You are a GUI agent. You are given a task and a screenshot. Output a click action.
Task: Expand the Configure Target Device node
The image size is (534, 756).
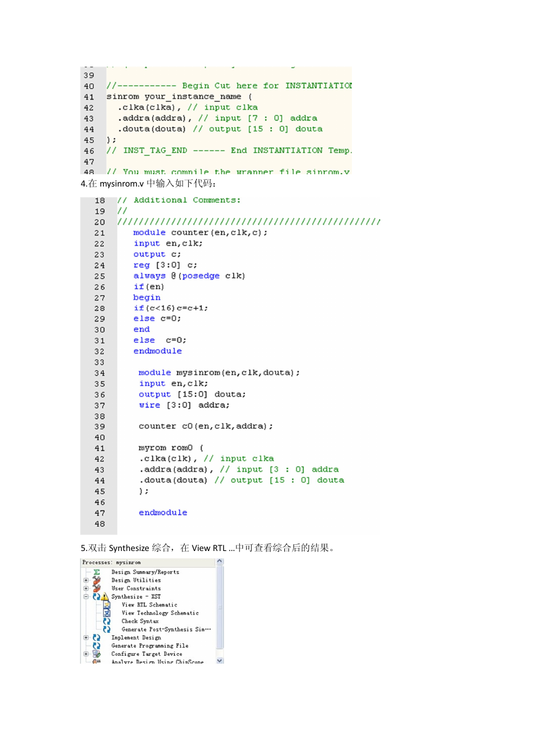click(86, 654)
